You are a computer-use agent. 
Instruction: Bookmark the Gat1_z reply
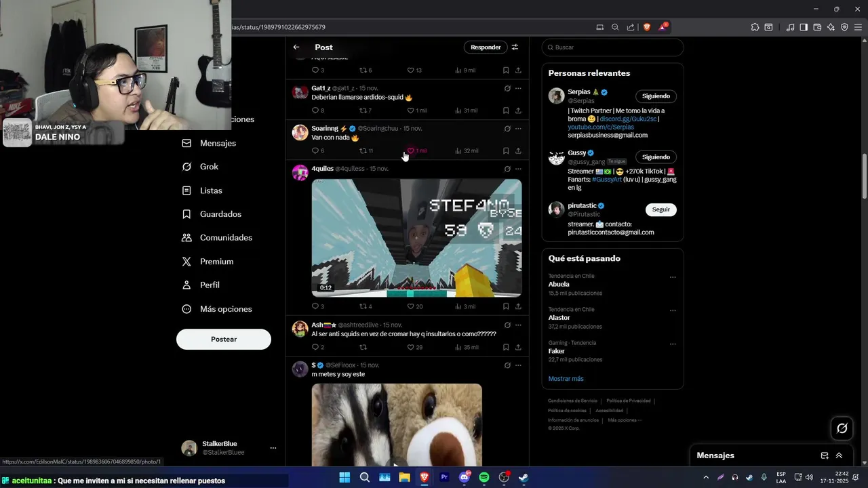[506, 110]
